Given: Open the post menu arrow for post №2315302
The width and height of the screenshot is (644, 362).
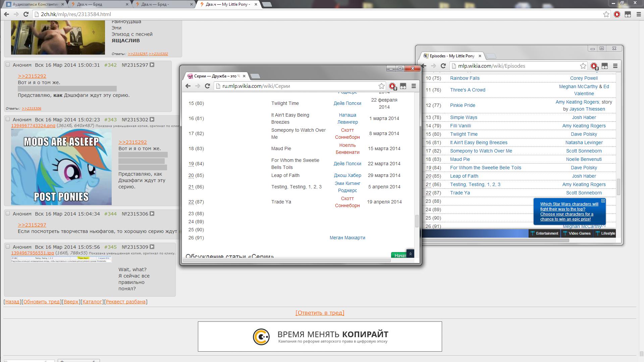Looking at the screenshot, I should (152, 119).
